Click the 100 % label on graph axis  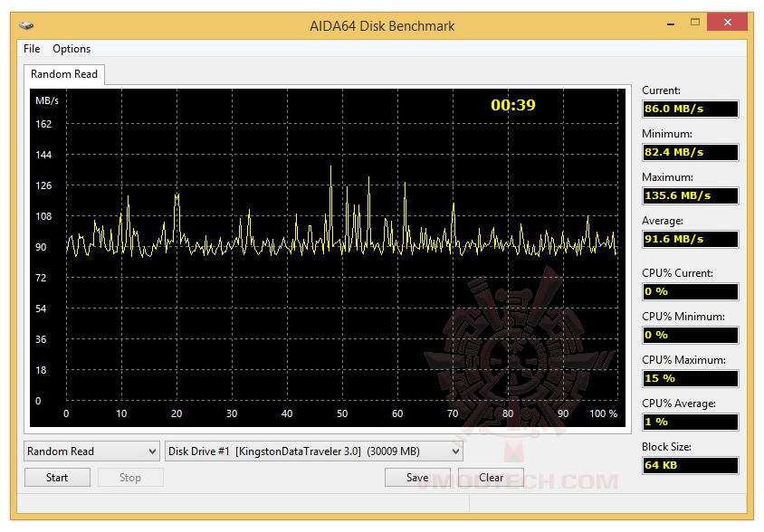(603, 413)
